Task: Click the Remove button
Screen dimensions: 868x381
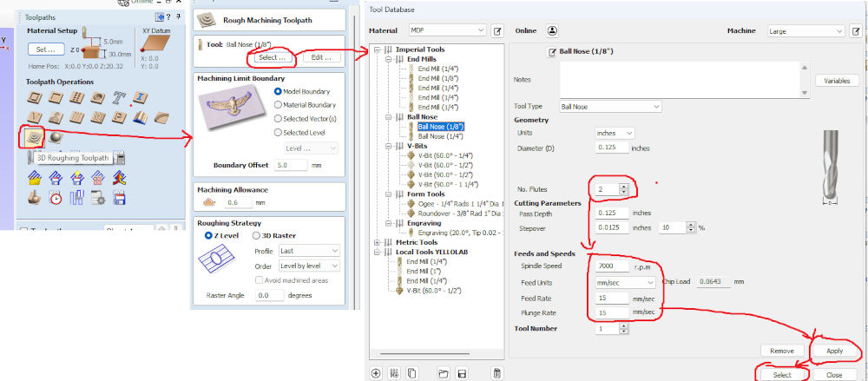Action: (x=782, y=351)
